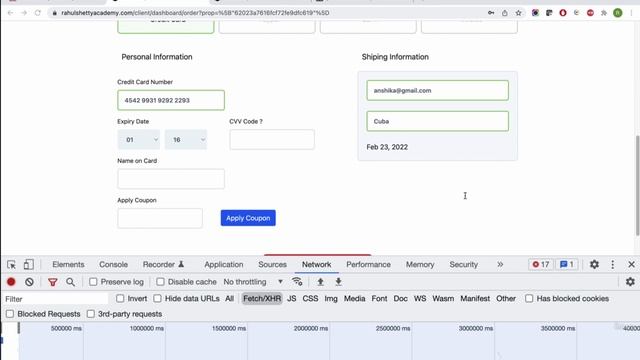Reload the page with refresh icon
The height and width of the screenshot is (360, 640).
tap(38, 13)
